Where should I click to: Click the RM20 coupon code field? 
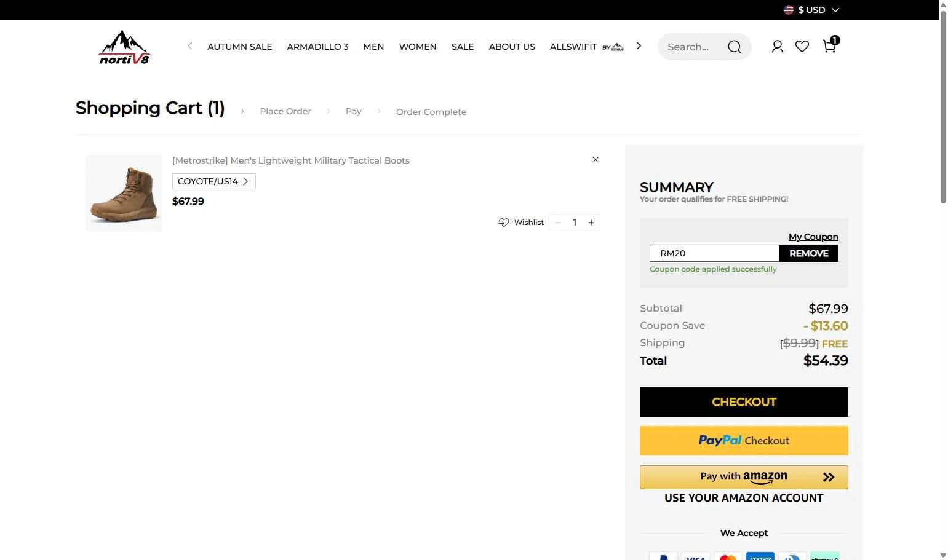pos(714,253)
